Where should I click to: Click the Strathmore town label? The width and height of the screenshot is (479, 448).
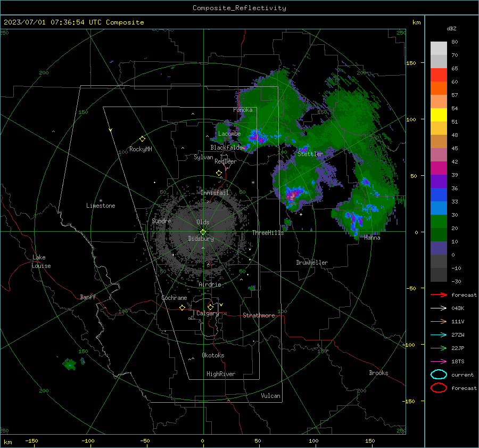[x=259, y=315]
